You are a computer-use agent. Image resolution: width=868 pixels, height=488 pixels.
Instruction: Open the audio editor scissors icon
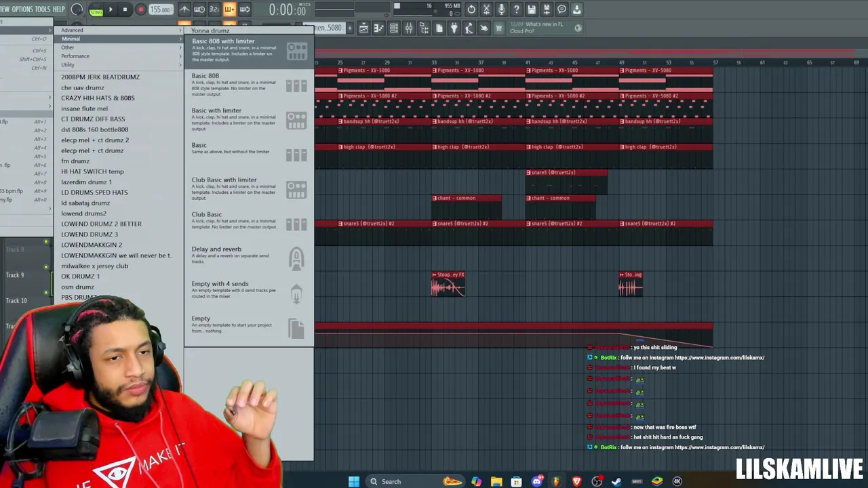pos(486,9)
